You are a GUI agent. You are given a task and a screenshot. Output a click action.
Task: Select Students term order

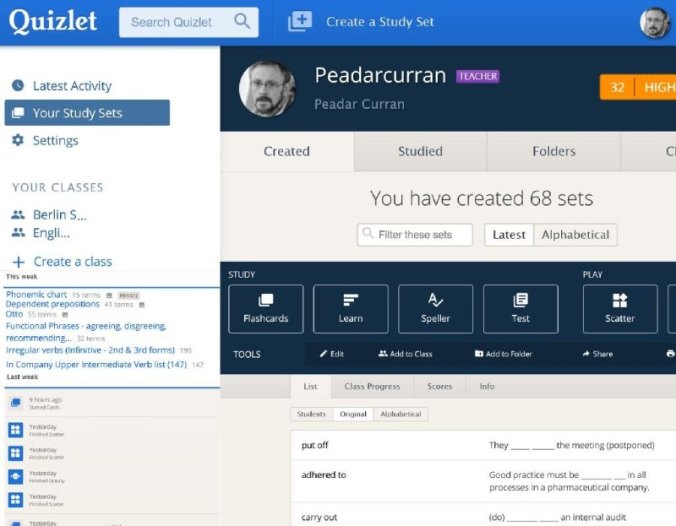[312, 414]
